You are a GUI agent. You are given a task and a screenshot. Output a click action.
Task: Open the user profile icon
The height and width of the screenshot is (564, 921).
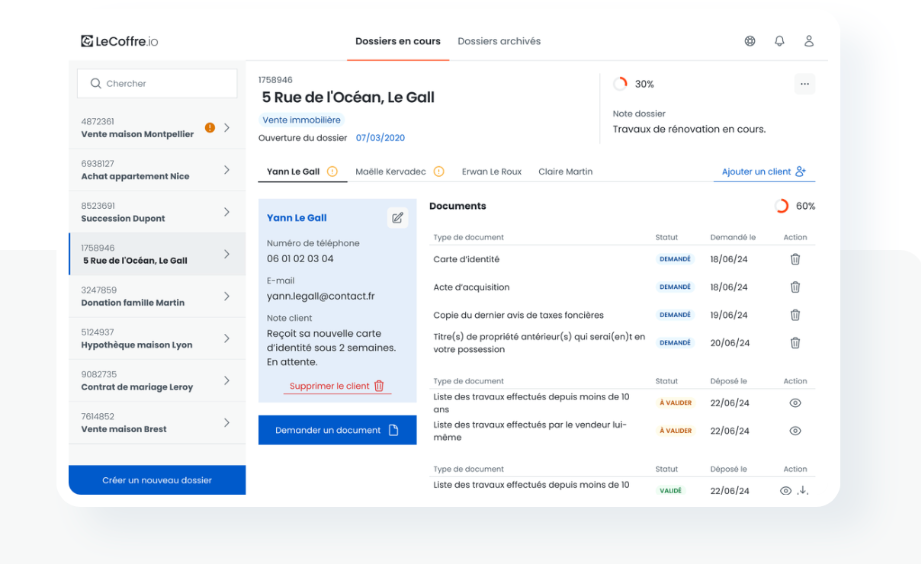pyautogui.click(x=809, y=41)
